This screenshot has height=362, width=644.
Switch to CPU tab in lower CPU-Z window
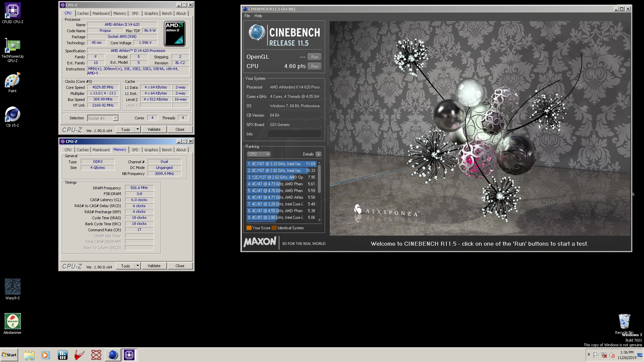[68, 150]
